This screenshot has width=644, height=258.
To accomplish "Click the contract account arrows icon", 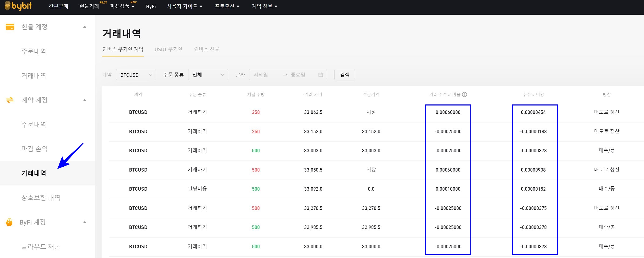I will pos(10,100).
